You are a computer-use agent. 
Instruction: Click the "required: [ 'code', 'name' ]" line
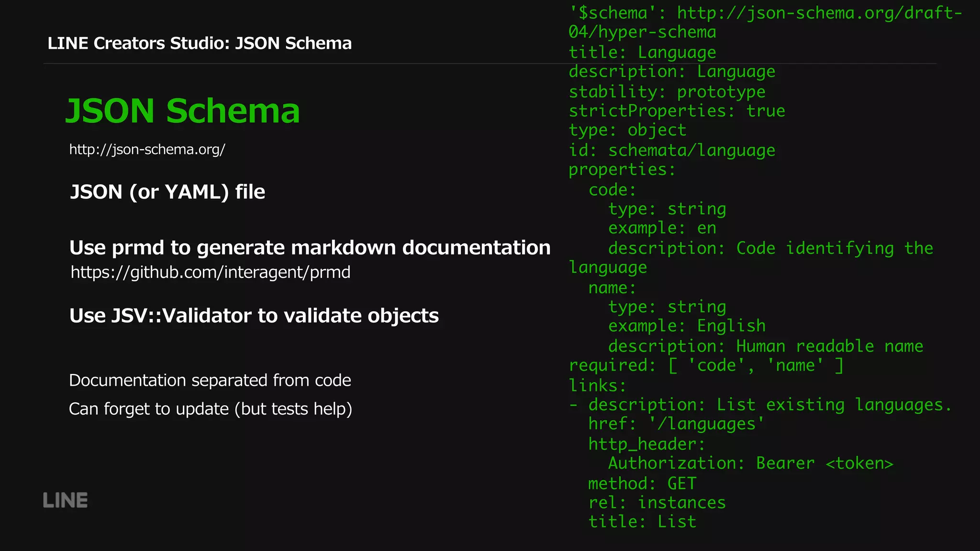(x=706, y=366)
